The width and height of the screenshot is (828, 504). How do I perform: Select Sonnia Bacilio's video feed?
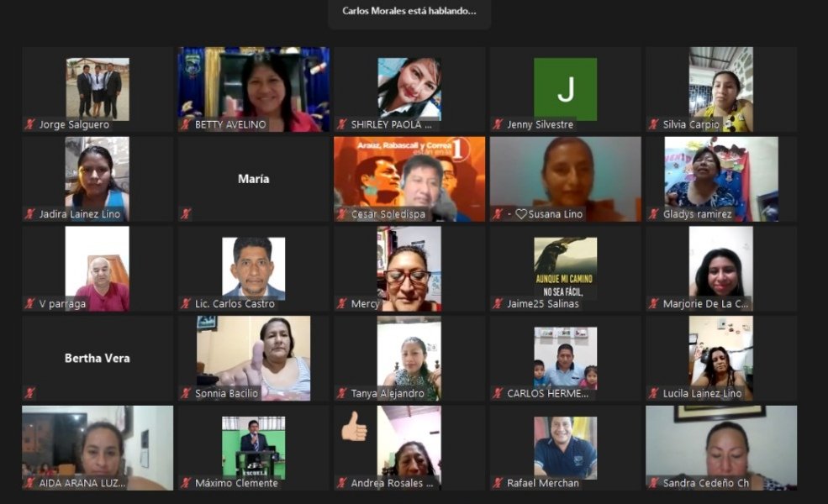[x=254, y=359]
